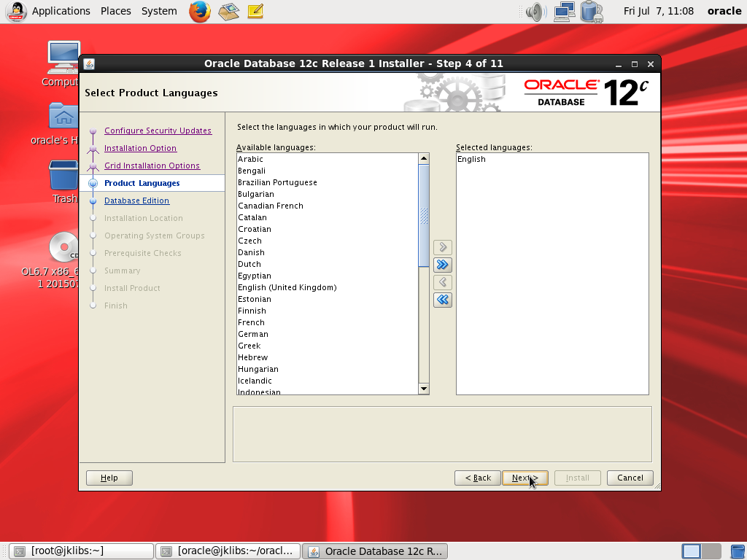
Task: Open the network connections tray icon
Action: [x=564, y=12]
